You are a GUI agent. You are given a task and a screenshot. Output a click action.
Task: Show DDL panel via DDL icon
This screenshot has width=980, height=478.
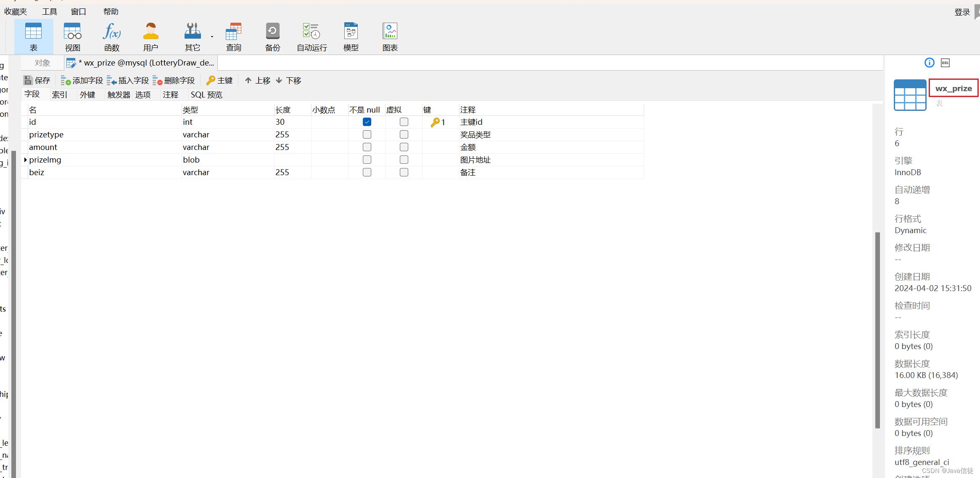(945, 63)
